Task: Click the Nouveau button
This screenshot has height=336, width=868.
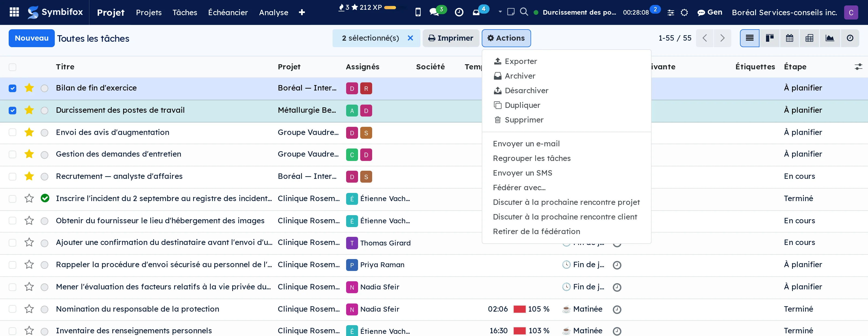Action: (32, 38)
